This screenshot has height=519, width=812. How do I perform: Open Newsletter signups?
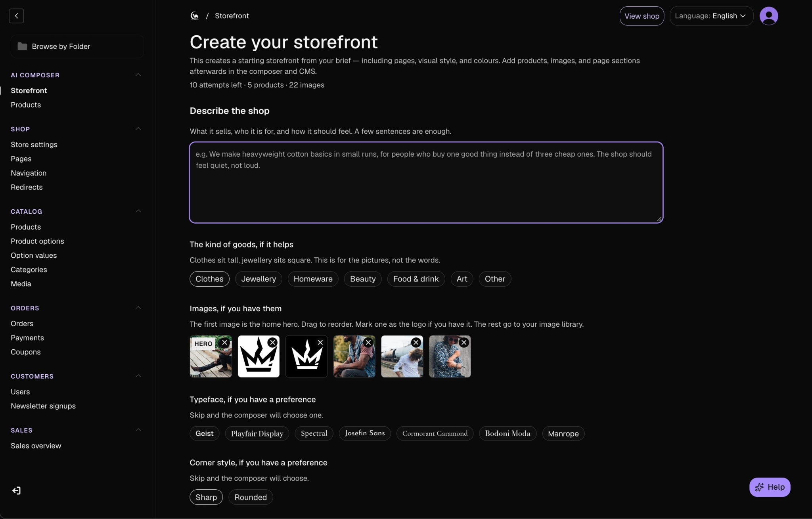(x=43, y=406)
